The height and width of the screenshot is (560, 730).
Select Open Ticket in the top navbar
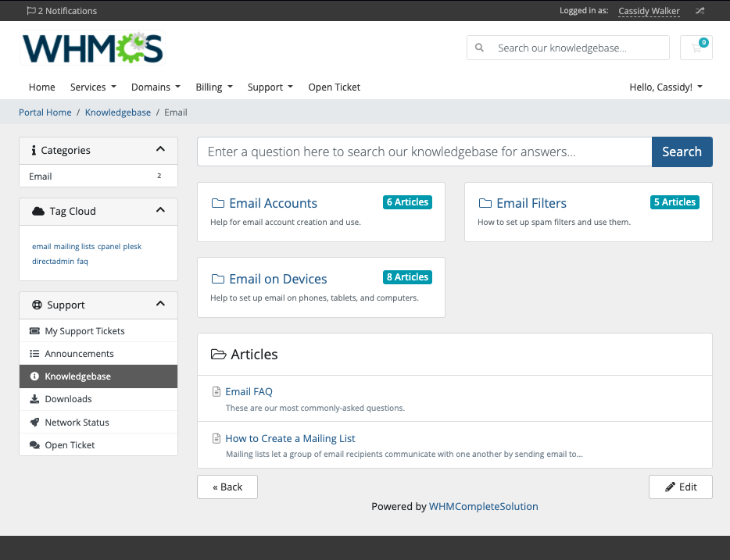point(335,87)
